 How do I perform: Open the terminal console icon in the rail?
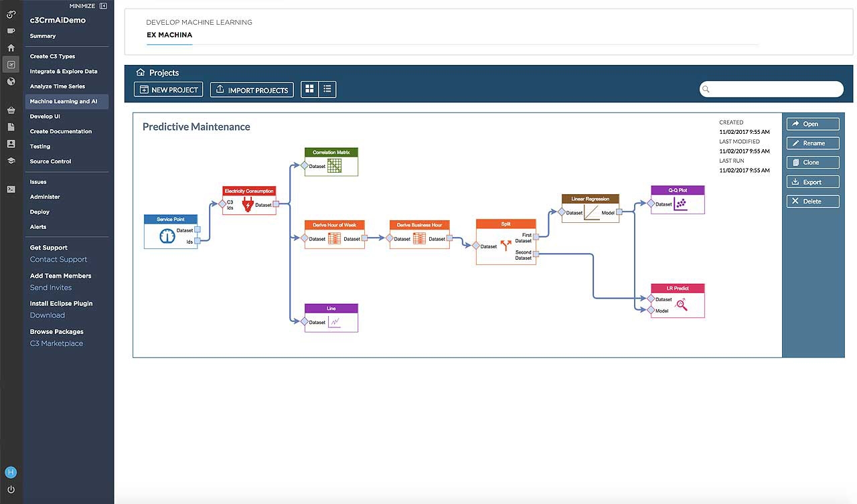point(11,189)
